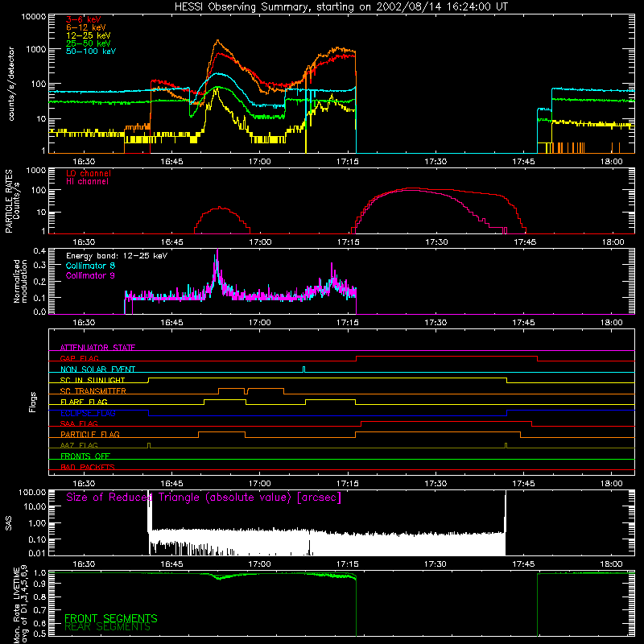Select the SC_TRANSMITTER flag label

click(x=93, y=390)
